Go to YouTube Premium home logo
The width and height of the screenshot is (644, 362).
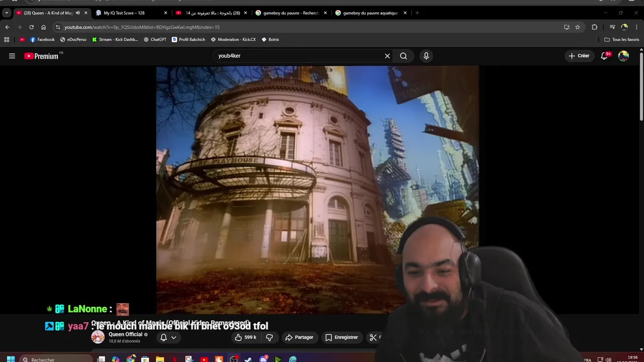coord(42,56)
